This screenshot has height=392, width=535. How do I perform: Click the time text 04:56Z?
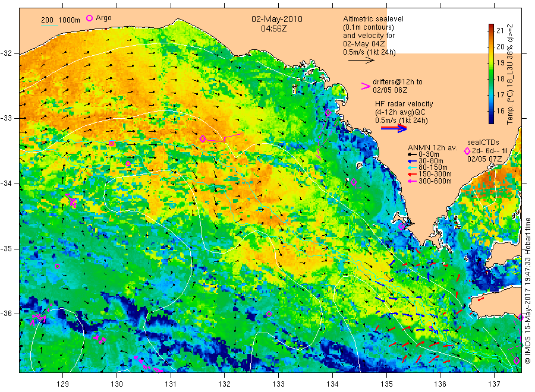(274, 29)
